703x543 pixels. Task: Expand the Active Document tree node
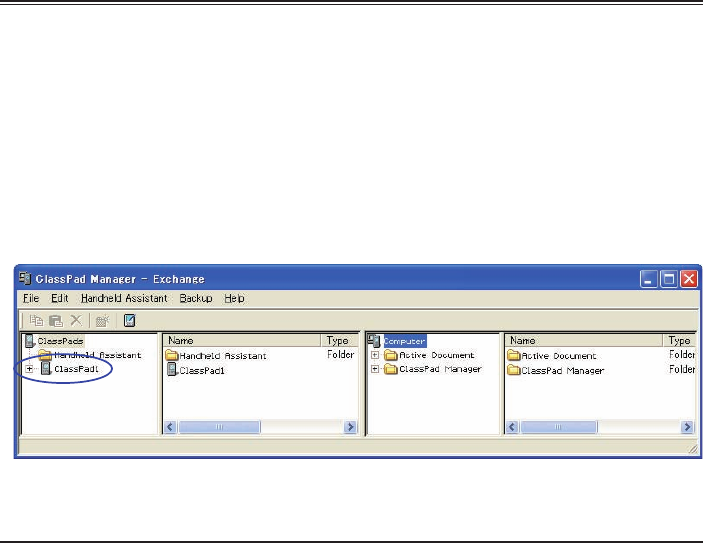point(375,355)
